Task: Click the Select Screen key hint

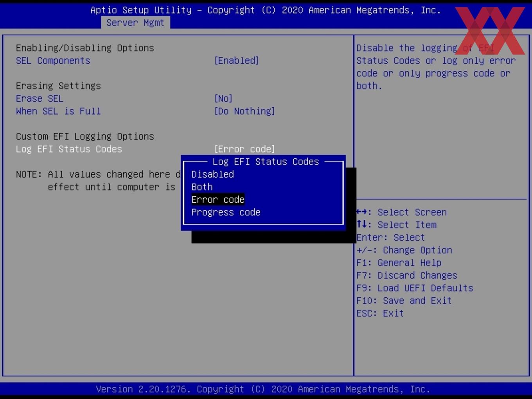Action: (402, 212)
